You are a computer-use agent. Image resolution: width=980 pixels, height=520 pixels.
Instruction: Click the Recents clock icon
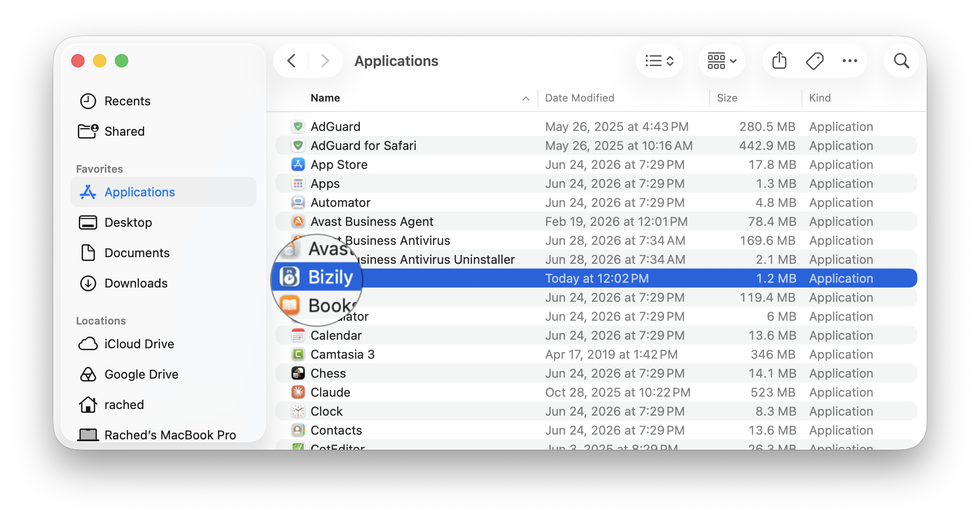(x=88, y=101)
